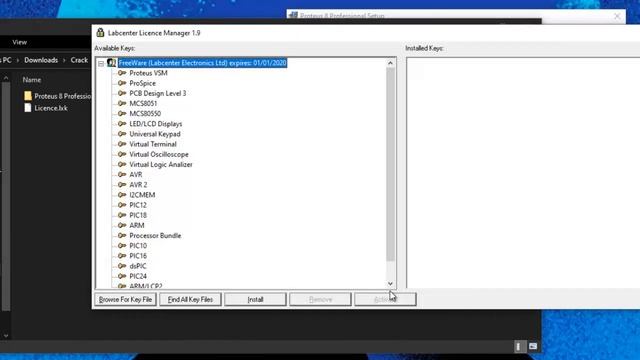
Task: Click Browse For Key File button
Action: (x=125, y=300)
